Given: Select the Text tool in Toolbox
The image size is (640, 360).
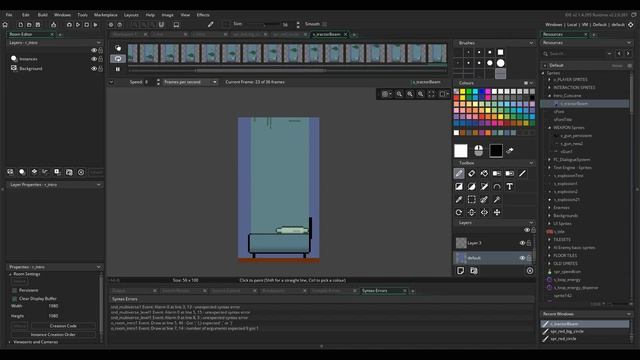Looking at the screenshot, I should (509, 187).
